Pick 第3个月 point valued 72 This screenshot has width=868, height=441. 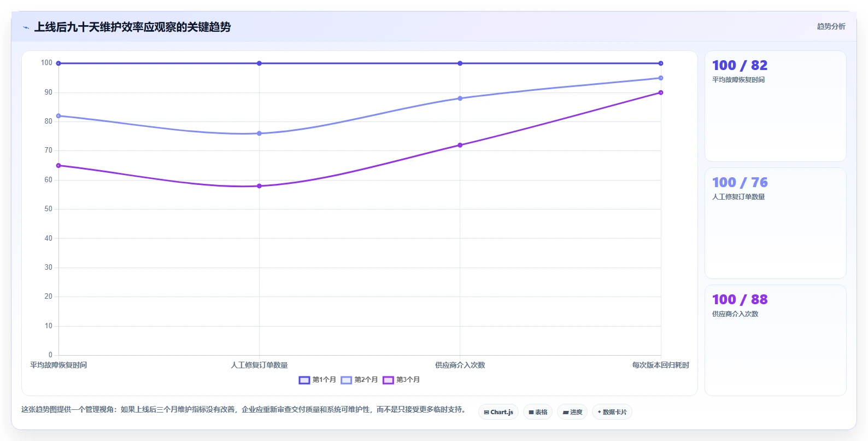[460, 145]
